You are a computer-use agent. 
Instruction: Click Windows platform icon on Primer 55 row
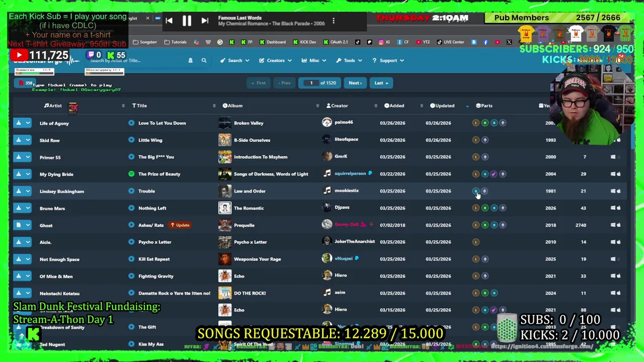click(x=613, y=157)
